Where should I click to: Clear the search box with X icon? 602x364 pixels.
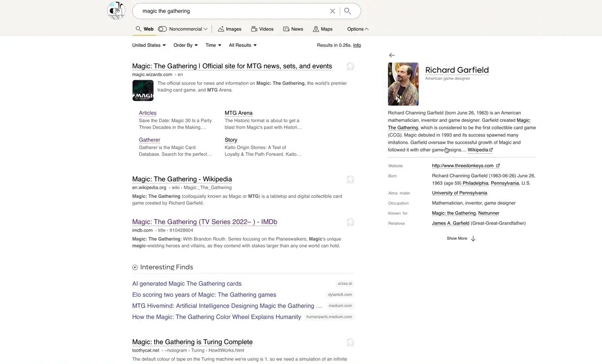[x=333, y=11]
